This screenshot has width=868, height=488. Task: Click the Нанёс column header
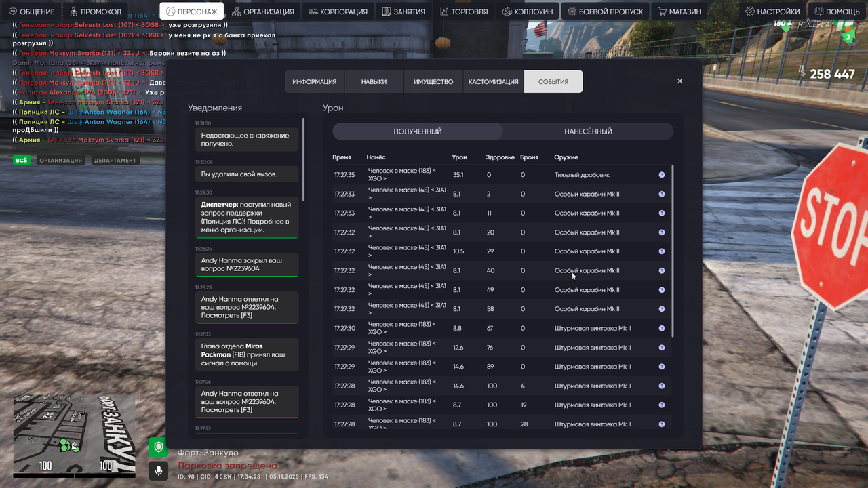[376, 157]
